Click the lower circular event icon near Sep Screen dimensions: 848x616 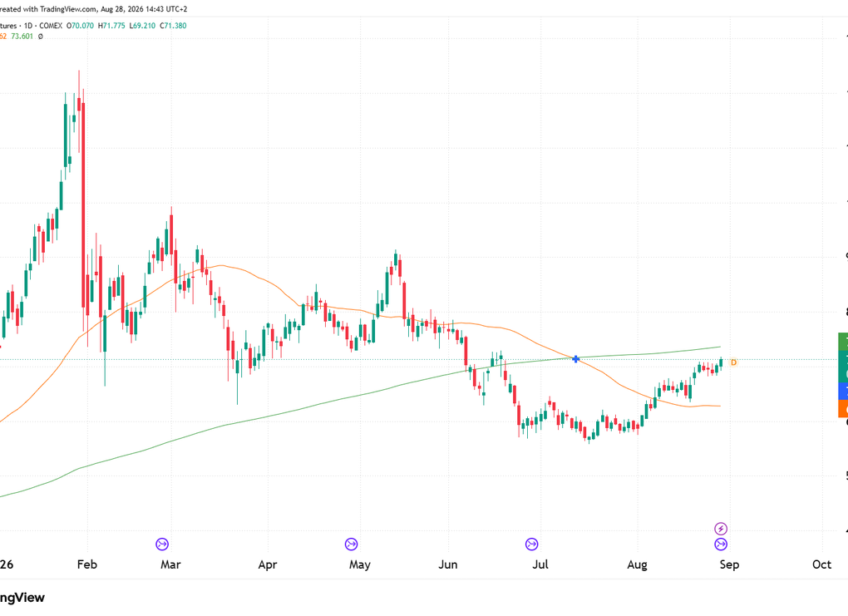[x=721, y=544]
